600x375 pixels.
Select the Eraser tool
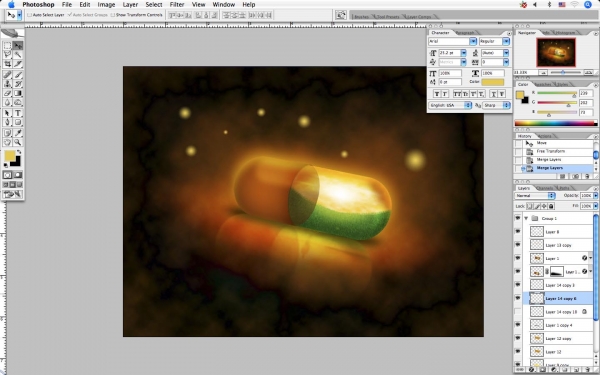[7, 93]
